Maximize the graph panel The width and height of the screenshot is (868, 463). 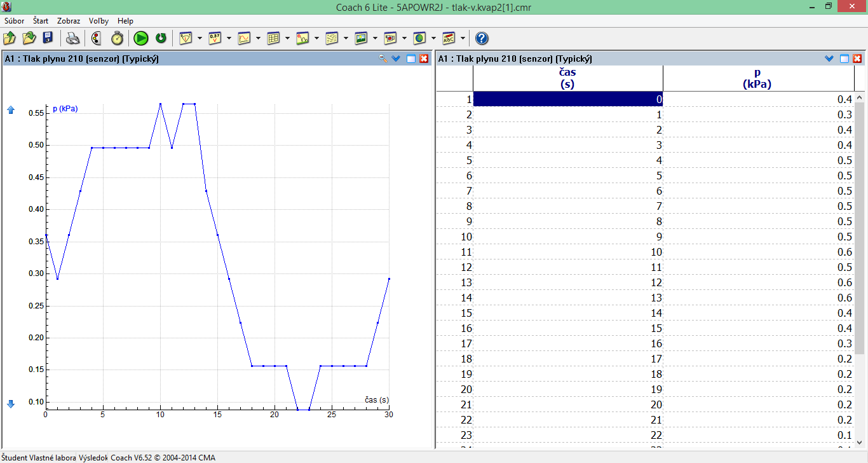coord(411,59)
